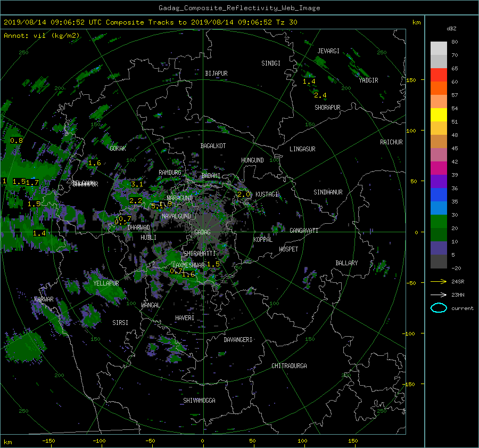Screen dimensions: 479x448
Task: Click the HOSPET city label
Action: 288,249
